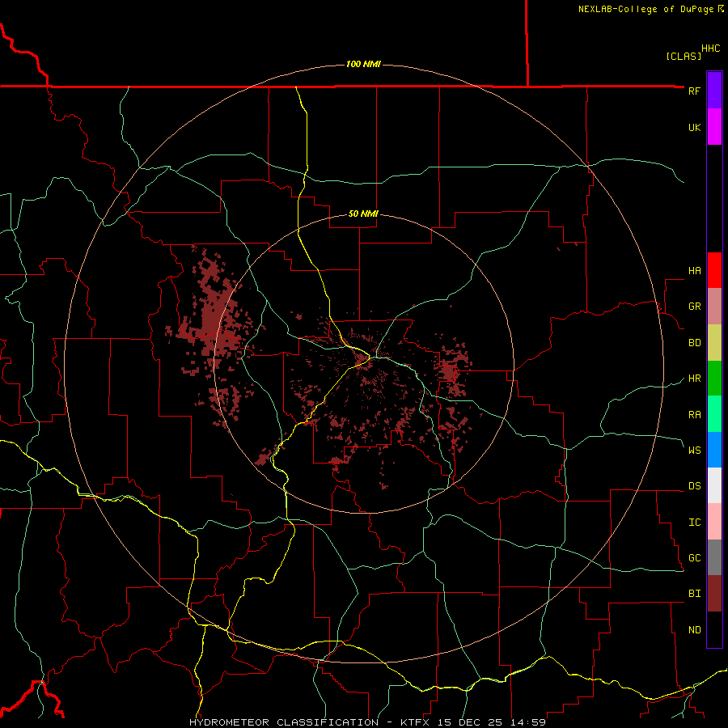Click the RF purple legend swatch
Screen dimensions: 728x728
[714, 91]
